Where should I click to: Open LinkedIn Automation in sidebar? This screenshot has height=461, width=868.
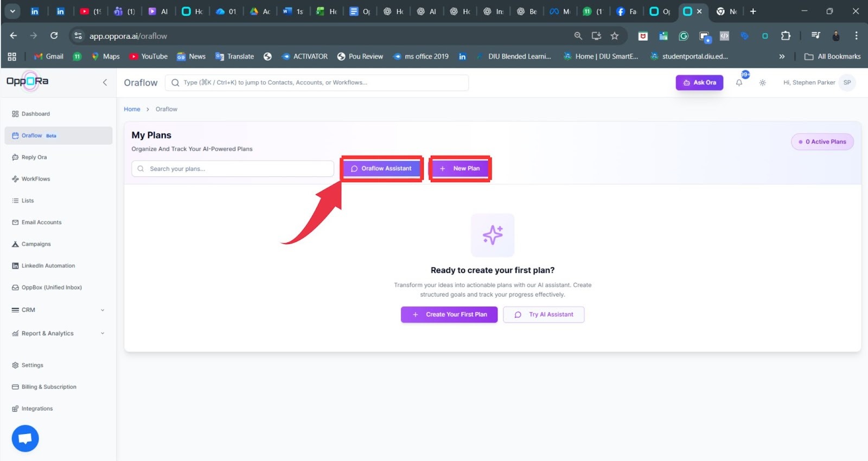tap(48, 266)
